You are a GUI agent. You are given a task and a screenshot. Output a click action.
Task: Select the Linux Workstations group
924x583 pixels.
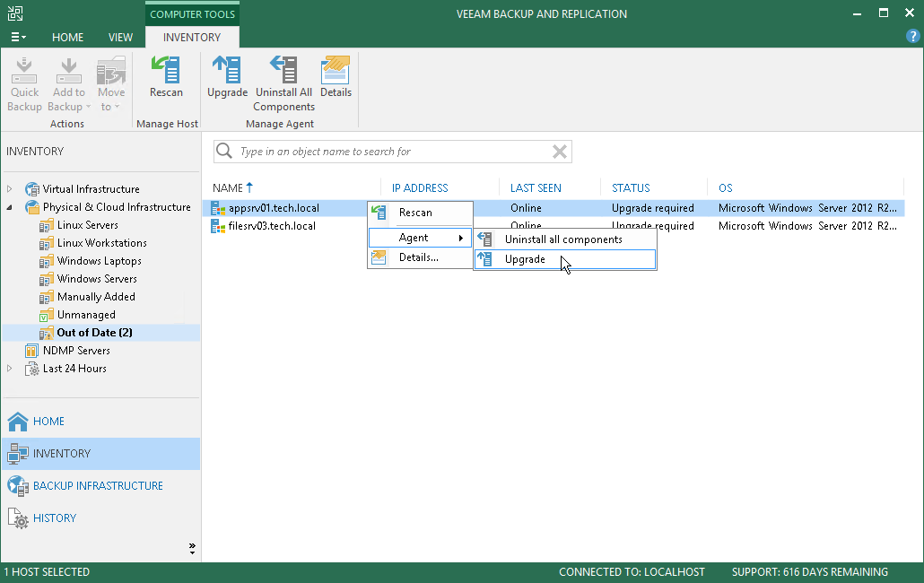pyautogui.click(x=101, y=243)
